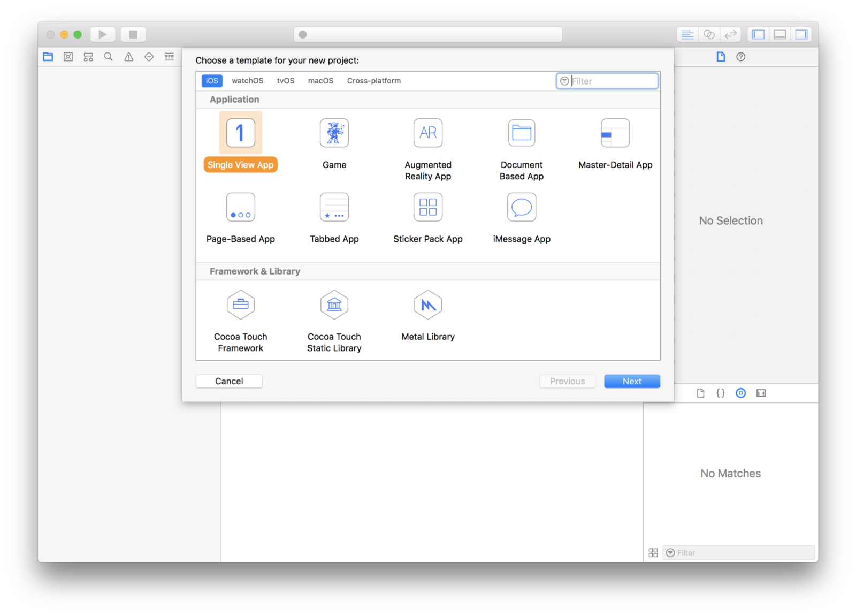Show the Project navigator folder icon
The height and width of the screenshot is (616, 856).
coord(48,57)
